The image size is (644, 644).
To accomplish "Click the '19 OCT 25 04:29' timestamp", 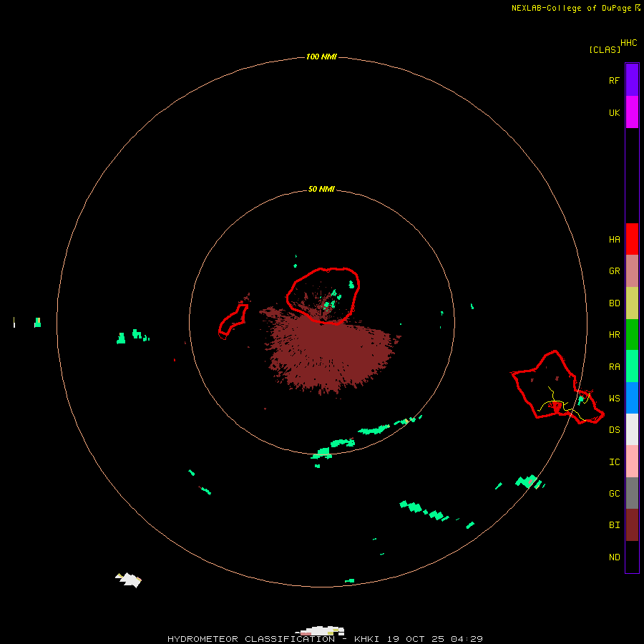I will point(434,639).
